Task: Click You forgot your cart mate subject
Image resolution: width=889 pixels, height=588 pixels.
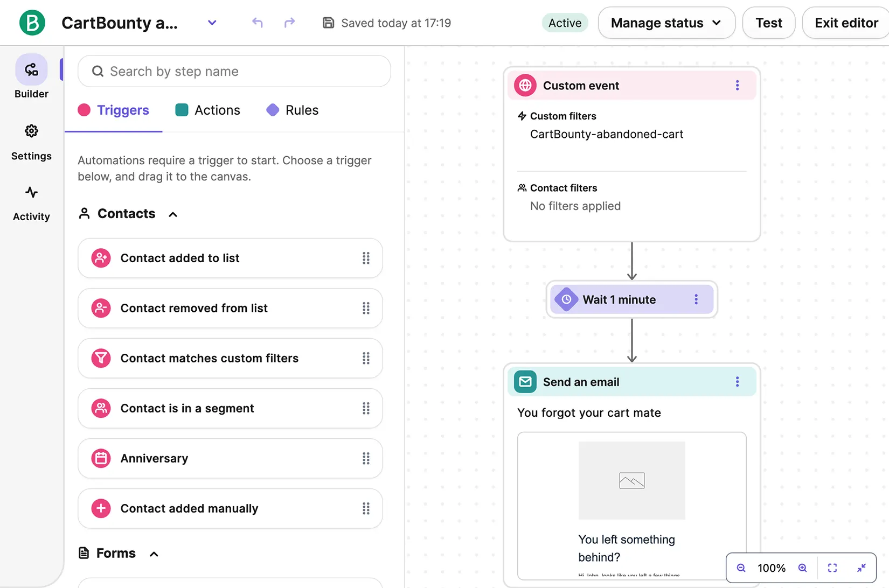Action: 589,412
